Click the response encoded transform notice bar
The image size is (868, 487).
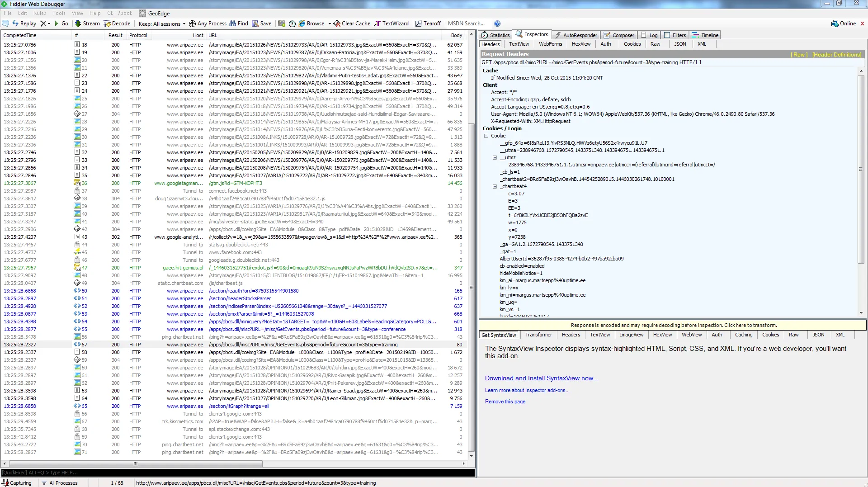pos(673,325)
